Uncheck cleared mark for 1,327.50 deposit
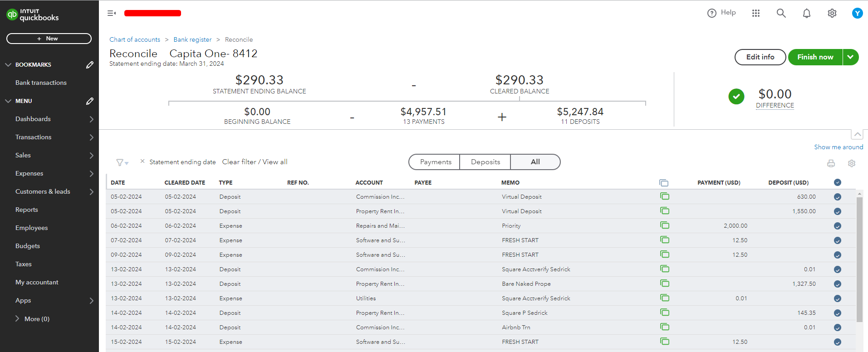Viewport: 868px width, 352px height. [x=838, y=284]
